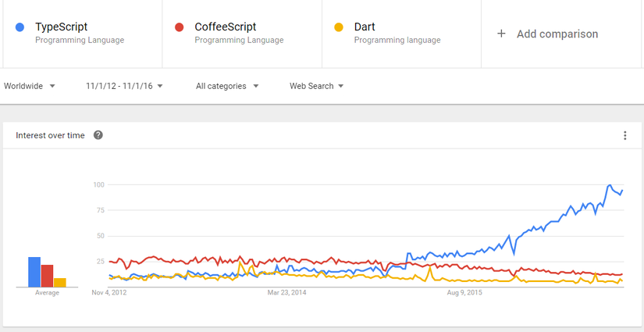Click the yellow Dart average bar
The image size is (644, 332).
[x=60, y=282]
